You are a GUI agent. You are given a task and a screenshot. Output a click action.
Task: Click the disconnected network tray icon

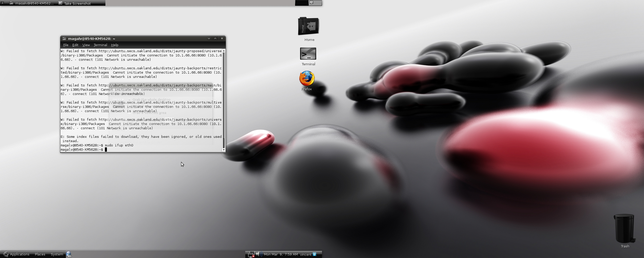(x=251, y=254)
